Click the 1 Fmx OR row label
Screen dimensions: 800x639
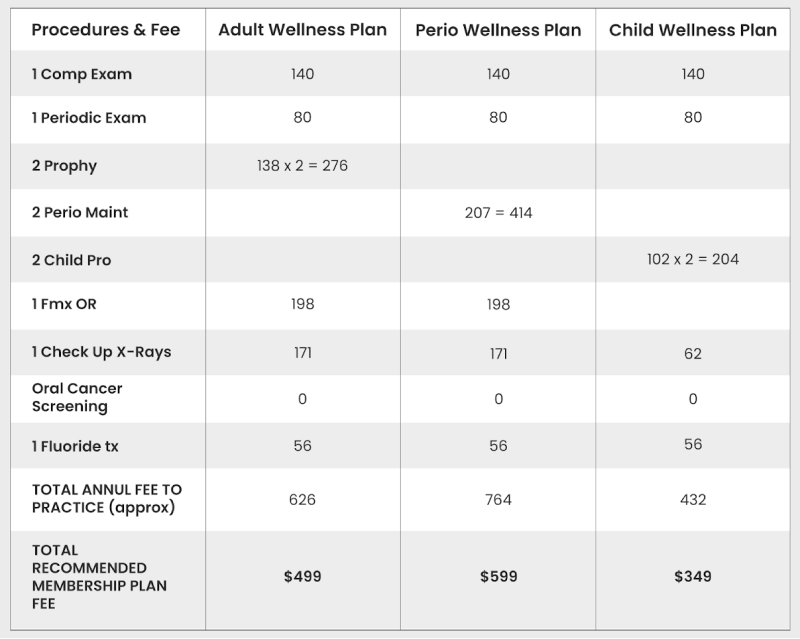pos(64,304)
